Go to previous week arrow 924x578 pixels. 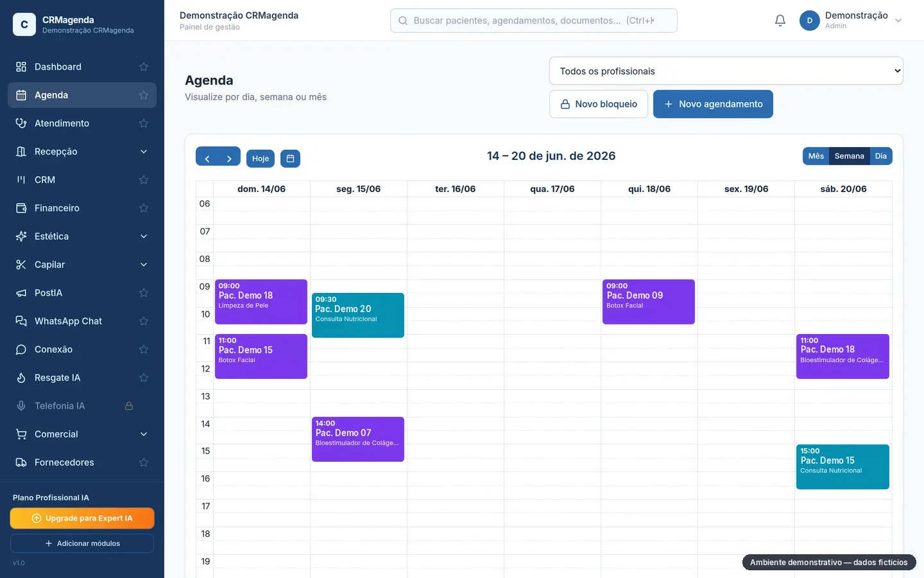tap(207, 159)
